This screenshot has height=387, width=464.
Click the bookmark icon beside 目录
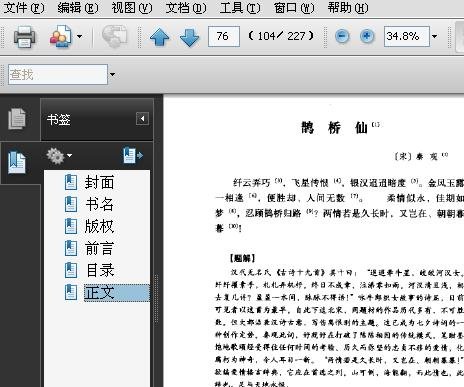71,270
